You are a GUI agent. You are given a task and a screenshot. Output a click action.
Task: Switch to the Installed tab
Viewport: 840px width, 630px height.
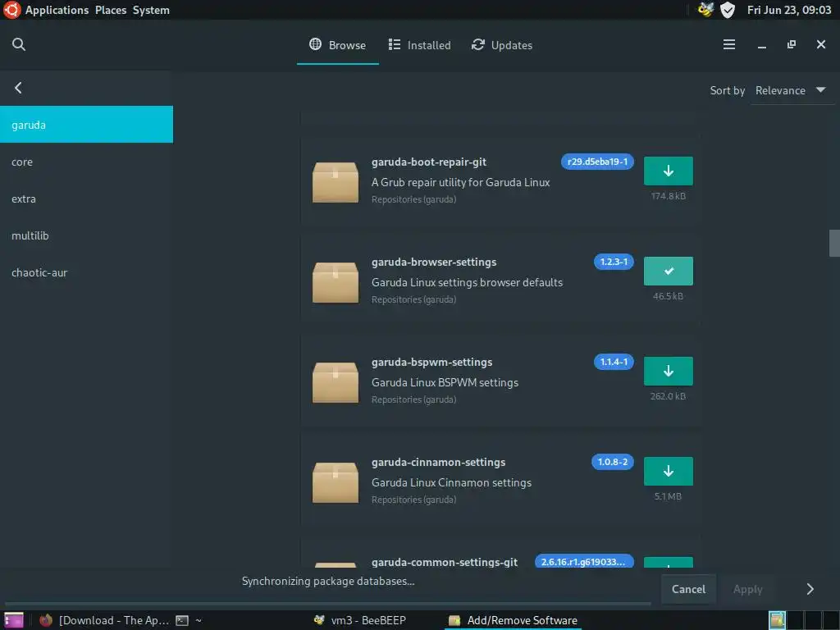coord(419,45)
